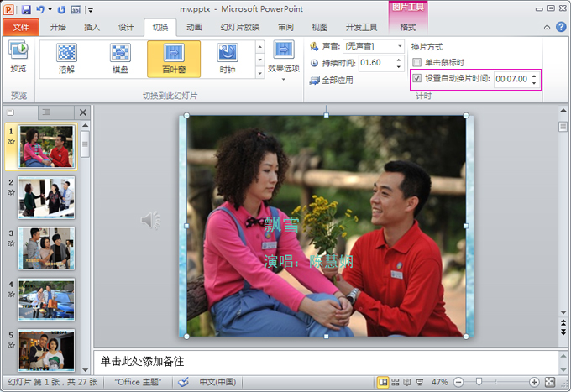This screenshot has width=571, height=392.
Task: Click the auto-advance time field 00:07.00
Action: point(511,79)
